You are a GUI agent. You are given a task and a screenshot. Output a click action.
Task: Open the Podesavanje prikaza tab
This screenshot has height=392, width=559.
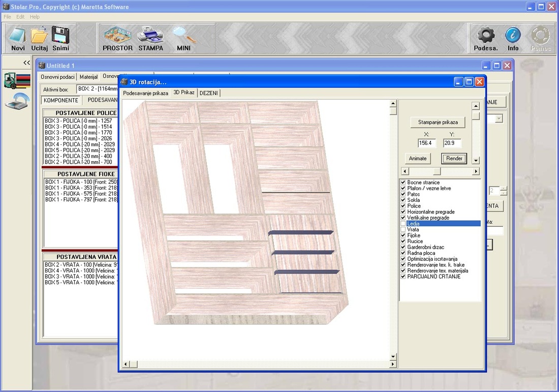(145, 93)
